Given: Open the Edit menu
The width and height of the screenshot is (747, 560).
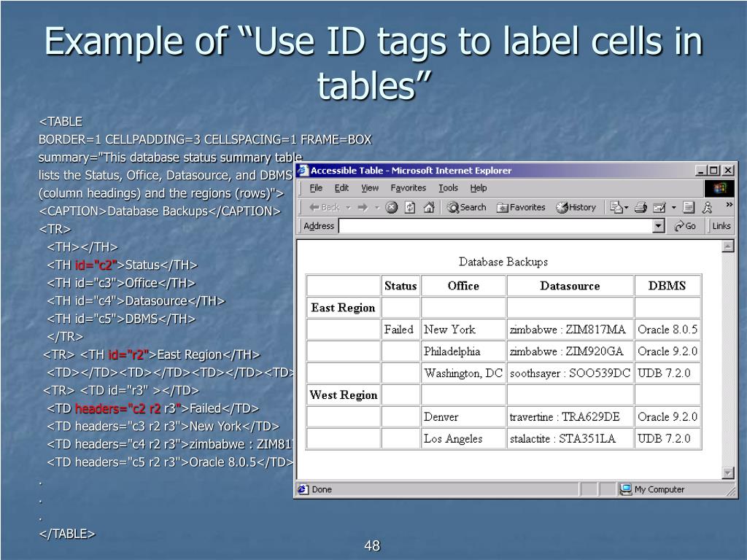Looking at the screenshot, I should 341,187.
